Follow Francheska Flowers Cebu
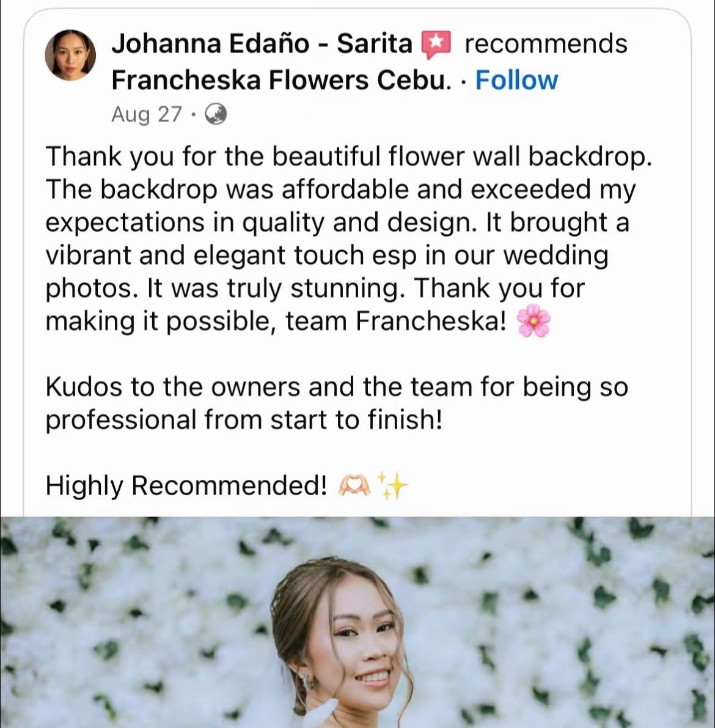Viewport: 715px width, 728px height. (x=516, y=80)
